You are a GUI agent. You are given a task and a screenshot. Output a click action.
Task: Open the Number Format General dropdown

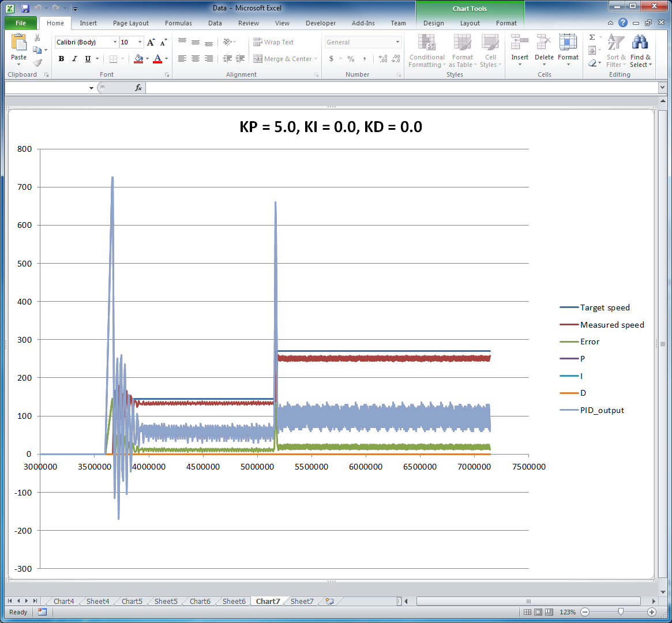397,42
